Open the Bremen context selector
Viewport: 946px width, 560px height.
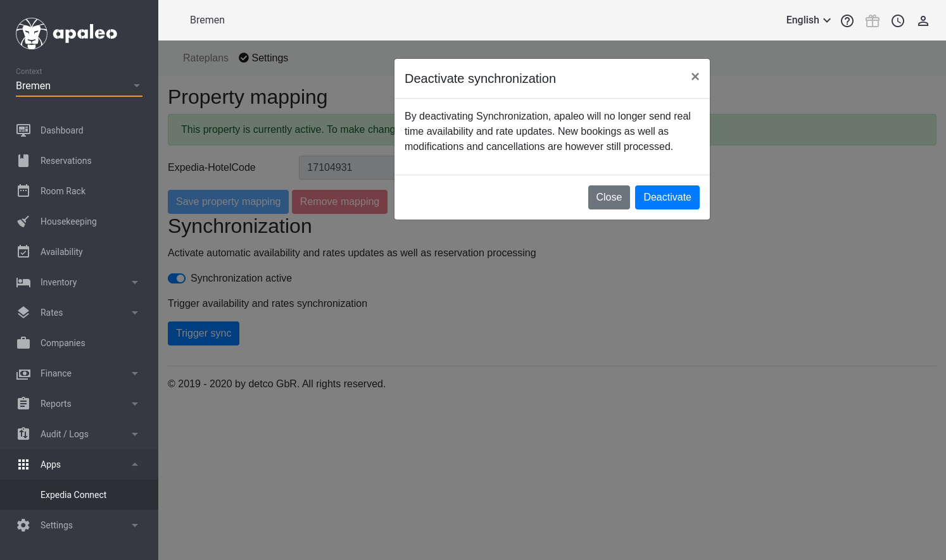[x=79, y=86]
